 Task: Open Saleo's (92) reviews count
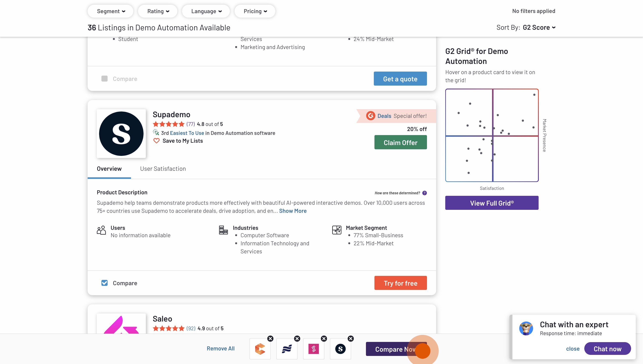click(191, 328)
